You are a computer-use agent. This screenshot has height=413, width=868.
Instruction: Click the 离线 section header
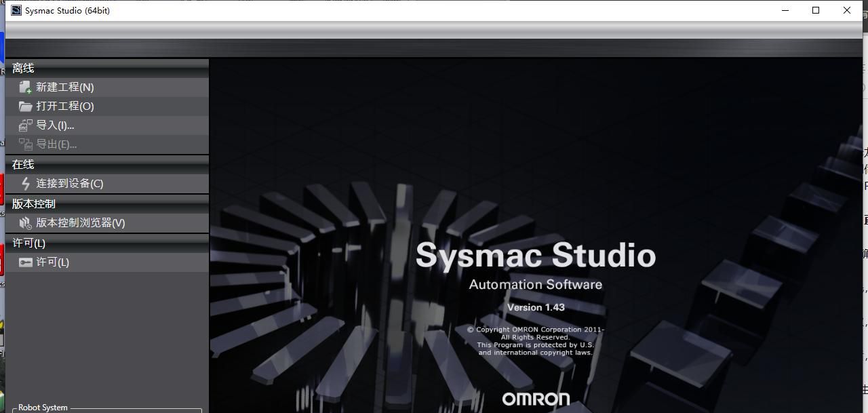click(107, 68)
